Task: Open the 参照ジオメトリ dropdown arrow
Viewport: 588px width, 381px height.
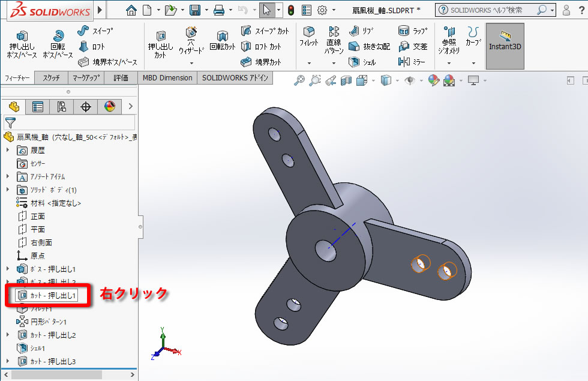Action: coord(449,63)
